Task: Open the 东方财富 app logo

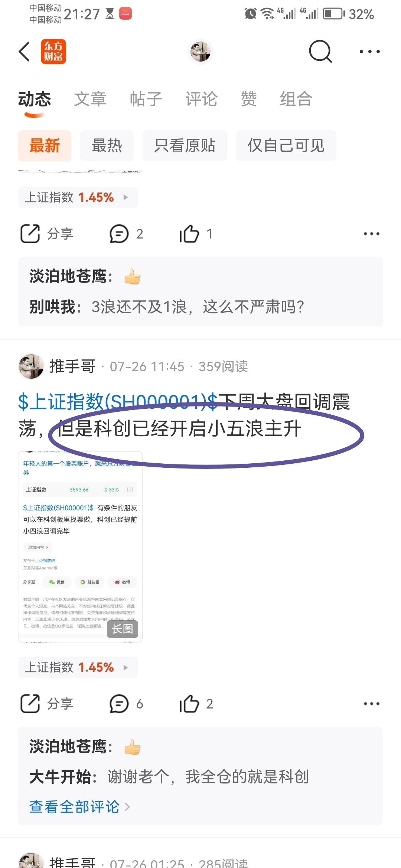Action: point(53,52)
